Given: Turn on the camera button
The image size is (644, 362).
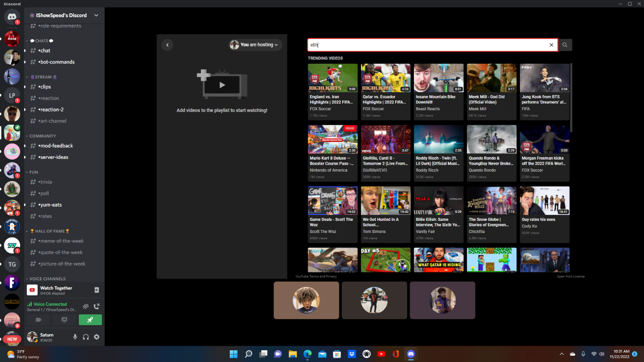Looking at the screenshot, I should coord(38,320).
